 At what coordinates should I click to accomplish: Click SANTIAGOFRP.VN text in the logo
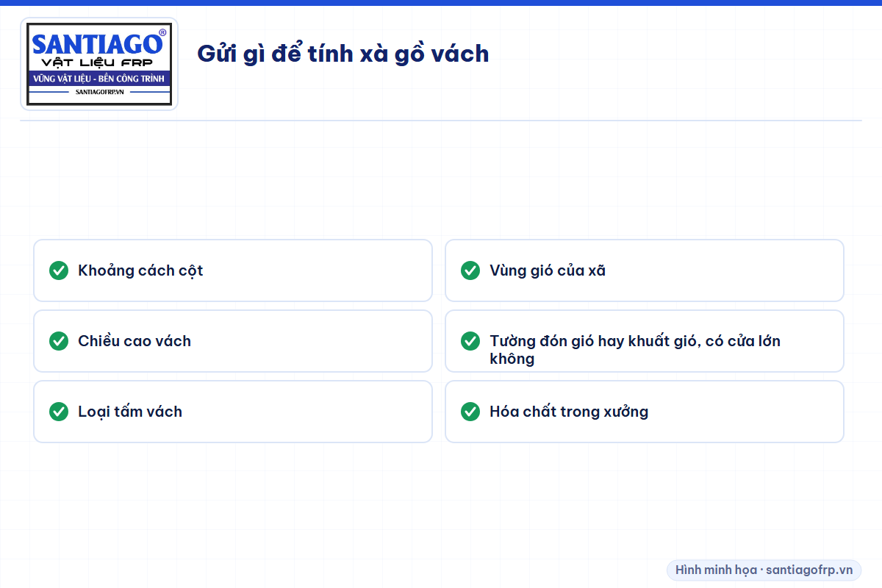coord(99,92)
